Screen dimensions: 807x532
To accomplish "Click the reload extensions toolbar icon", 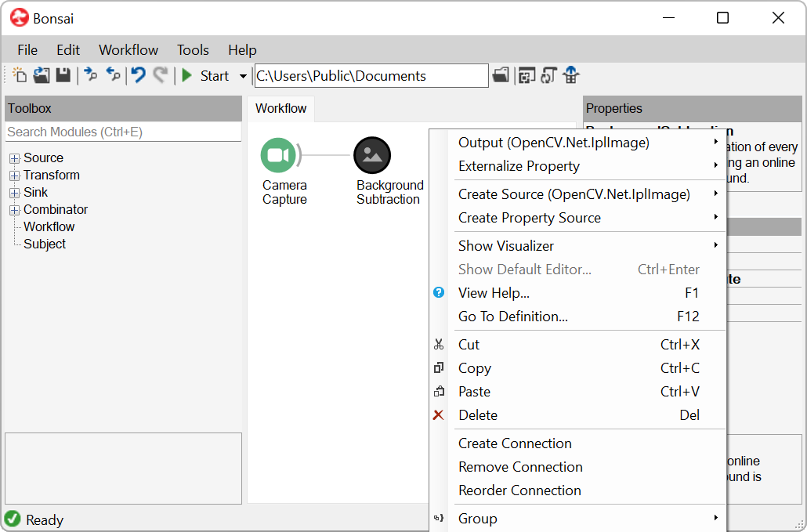I will coord(548,75).
